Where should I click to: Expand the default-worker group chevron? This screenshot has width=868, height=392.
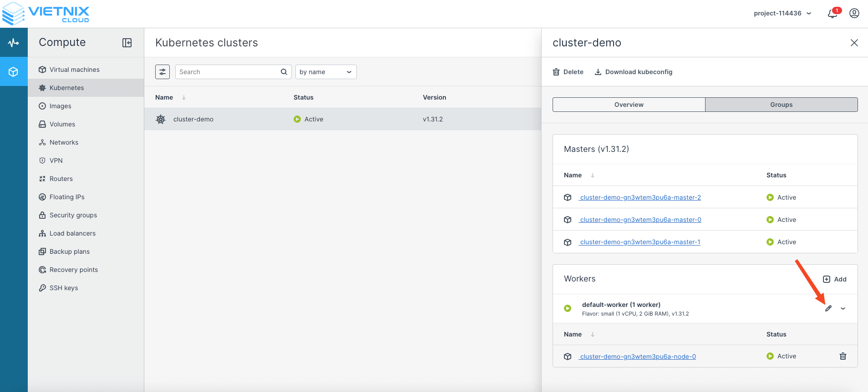click(843, 308)
